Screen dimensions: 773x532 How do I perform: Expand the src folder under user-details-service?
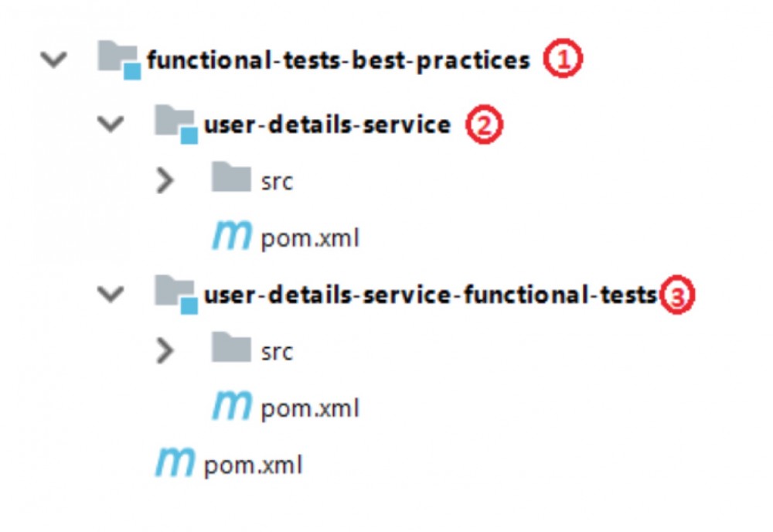pyautogui.click(x=164, y=181)
